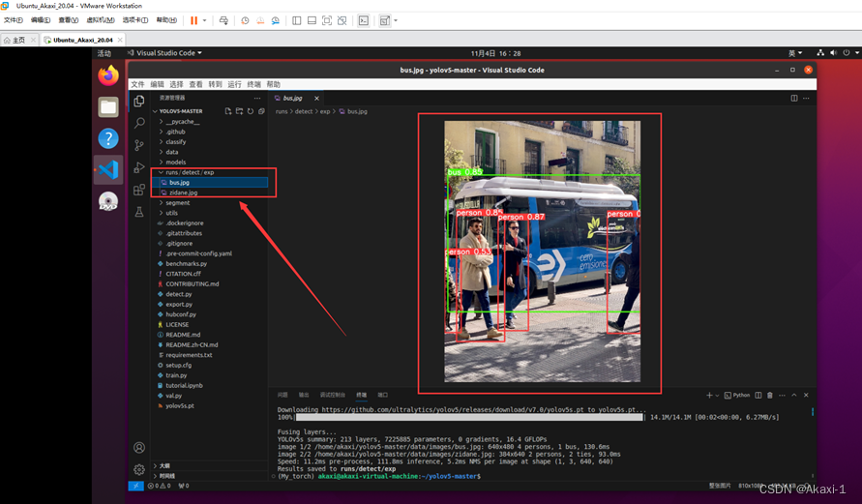The width and height of the screenshot is (862, 504).
Task: Open terminal panel more actions
Action: [x=782, y=396]
